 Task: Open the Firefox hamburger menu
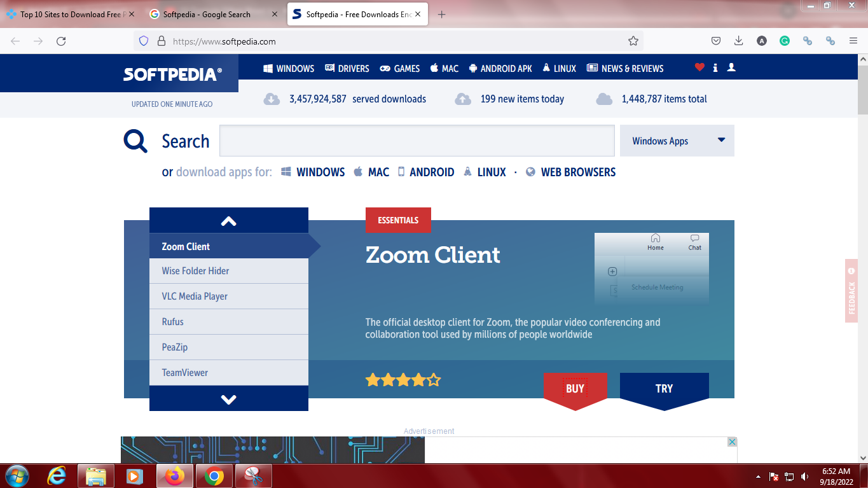pos(853,41)
